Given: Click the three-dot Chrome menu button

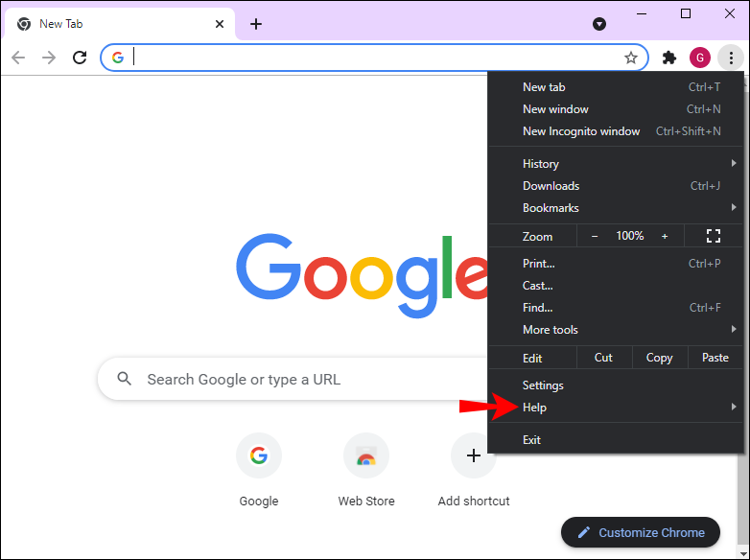Looking at the screenshot, I should (731, 58).
